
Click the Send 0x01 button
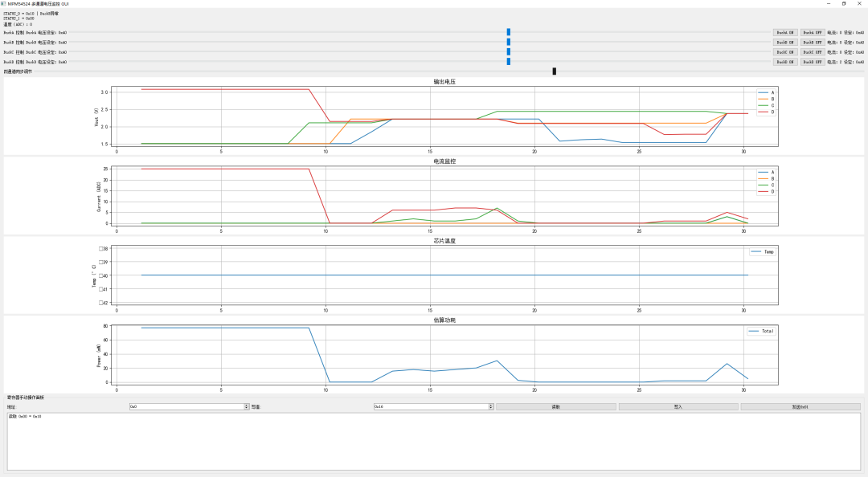click(800, 406)
